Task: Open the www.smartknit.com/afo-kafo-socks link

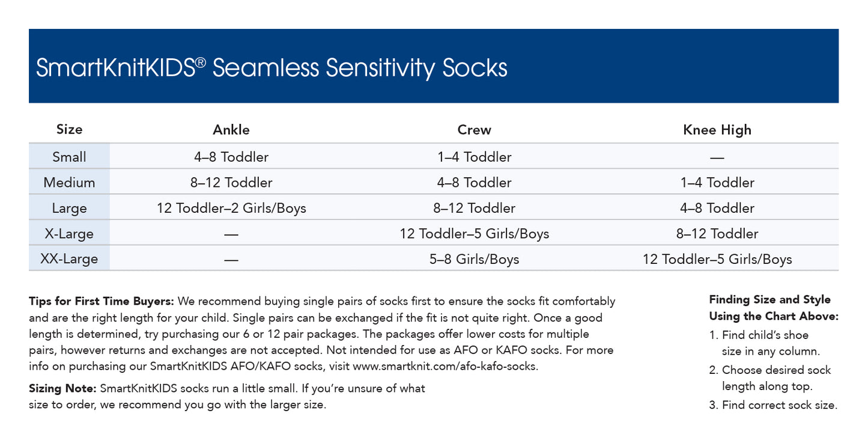Action: (445, 366)
